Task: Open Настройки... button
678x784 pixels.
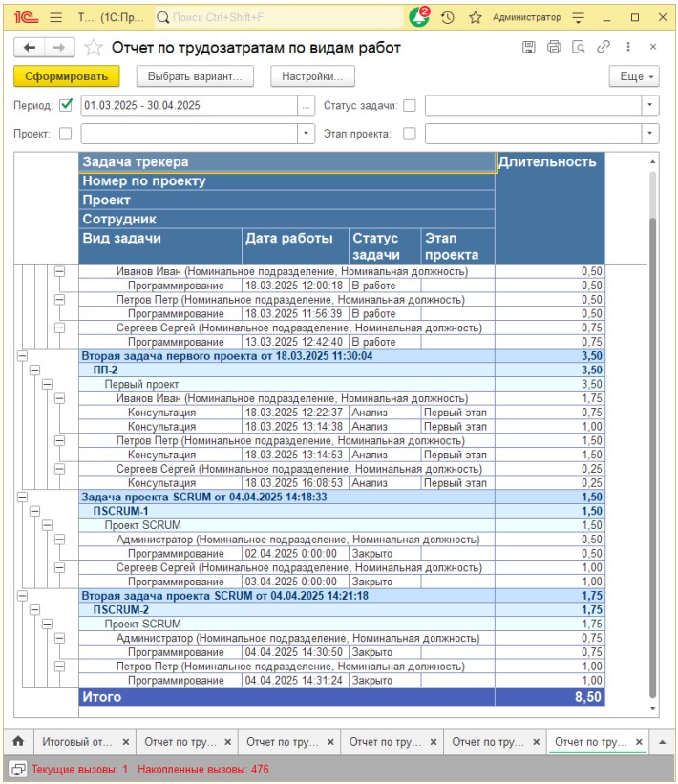Action: 312,76
